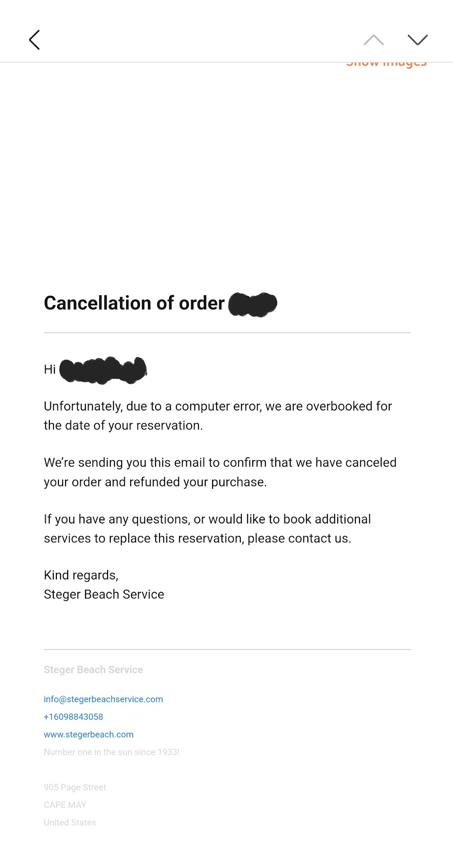Go to next email with down chevron
Image resolution: width=453 pixels, height=868 pixels.
[x=417, y=40]
